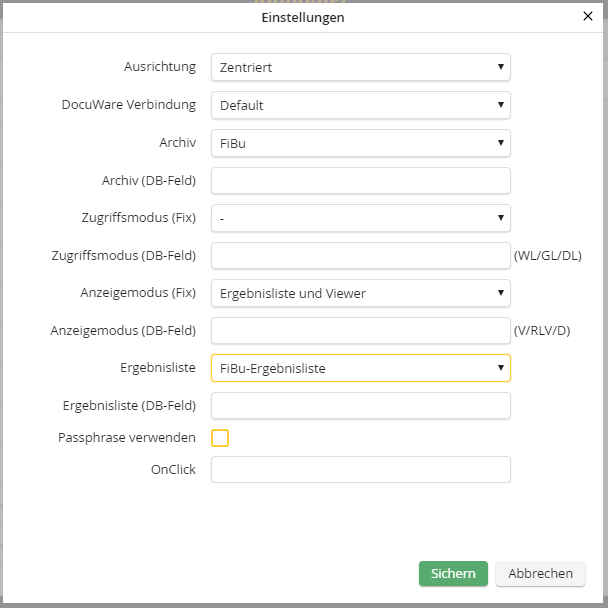Open the Archiv dropdown showing FiBu
The width and height of the screenshot is (608, 608).
[360, 143]
